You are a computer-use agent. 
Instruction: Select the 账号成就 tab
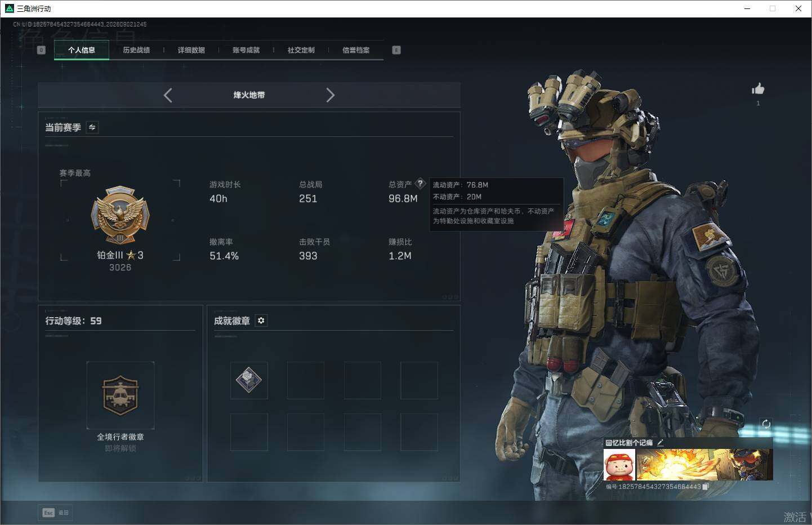click(x=246, y=50)
